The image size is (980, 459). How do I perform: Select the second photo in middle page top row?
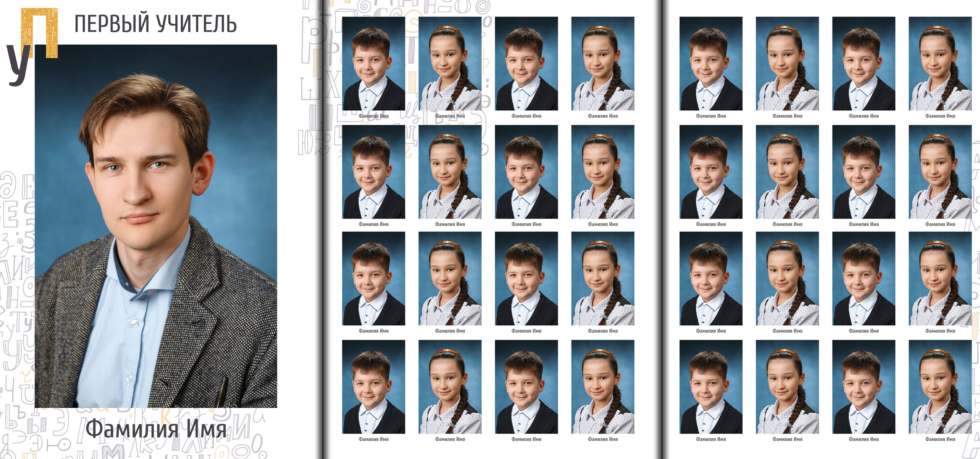450,64
